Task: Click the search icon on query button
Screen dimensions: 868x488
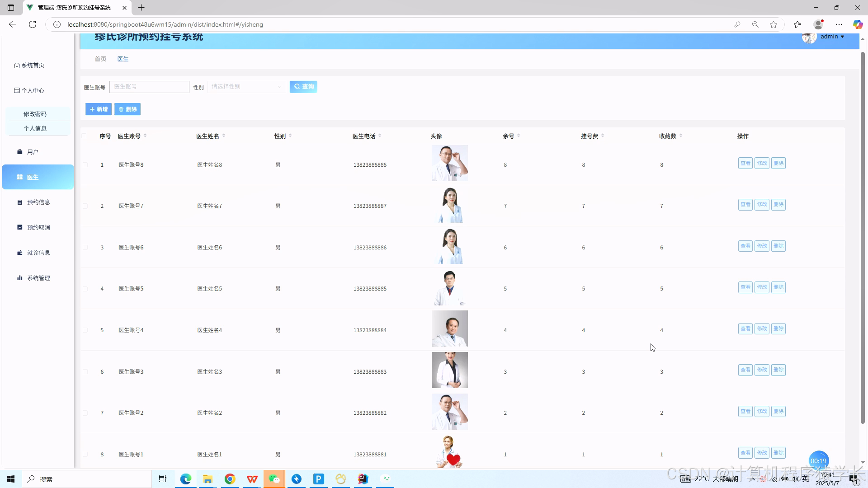Action: [x=297, y=87]
